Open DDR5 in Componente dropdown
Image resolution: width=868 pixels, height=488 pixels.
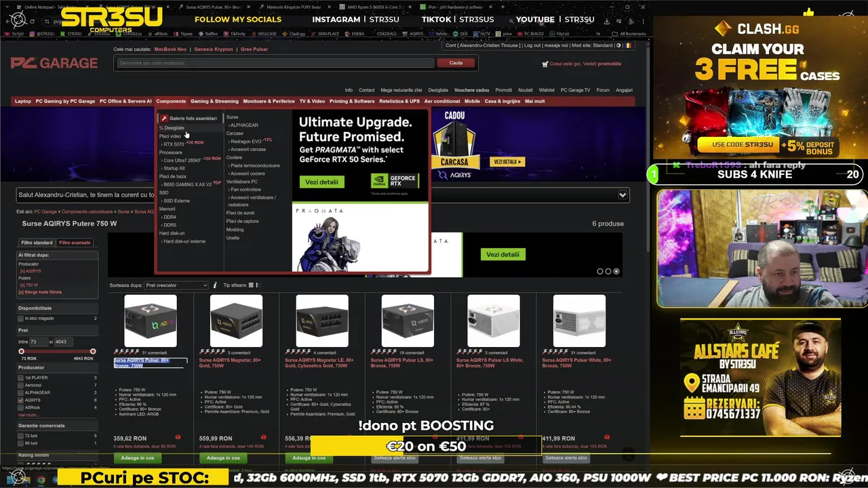click(x=170, y=225)
